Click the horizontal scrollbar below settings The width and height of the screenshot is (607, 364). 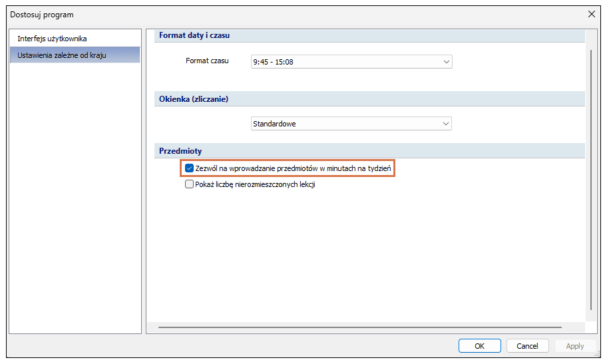(359, 327)
